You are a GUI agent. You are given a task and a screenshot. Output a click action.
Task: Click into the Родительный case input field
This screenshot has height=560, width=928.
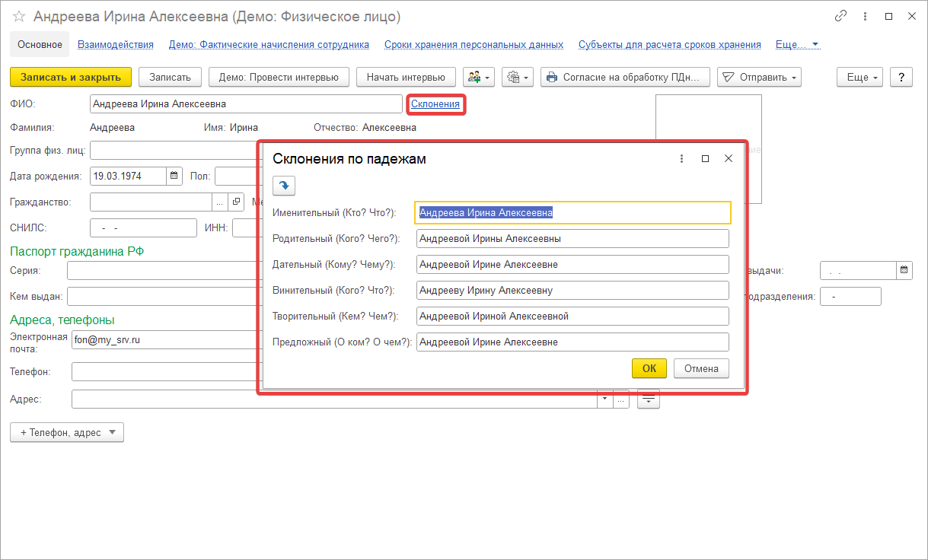coord(572,239)
